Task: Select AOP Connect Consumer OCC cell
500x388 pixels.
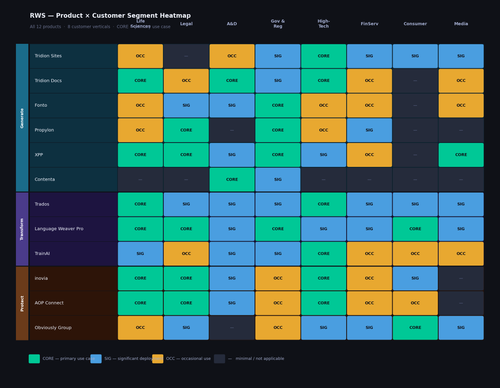Action: (x=415, y=303)
